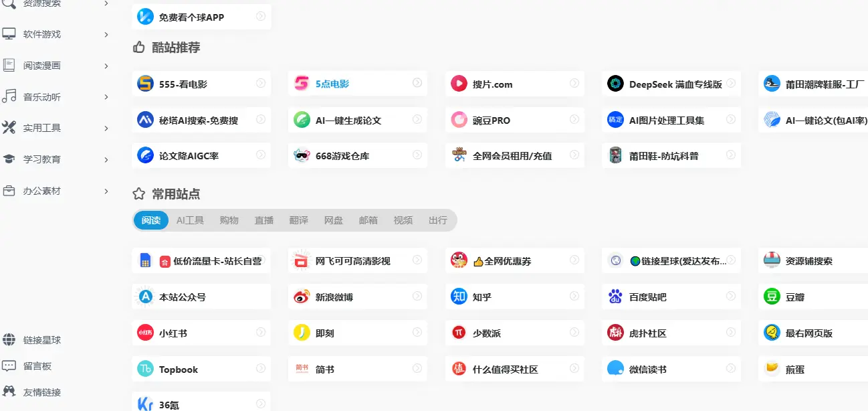868x411 pixels.
Task: Expand the 学习教育 sidebar chevron
Action: (106, 159)
